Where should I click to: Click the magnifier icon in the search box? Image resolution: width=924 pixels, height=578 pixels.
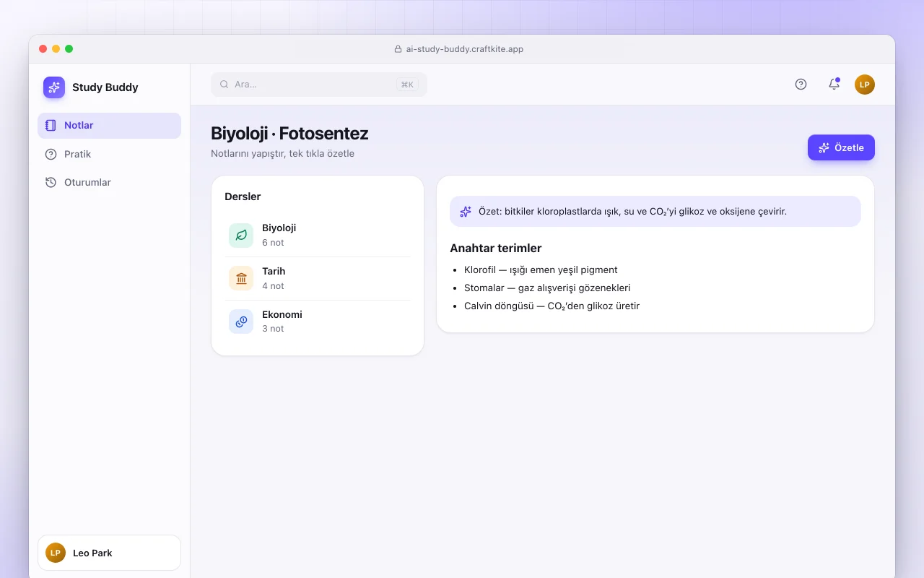tap(225, 85)
